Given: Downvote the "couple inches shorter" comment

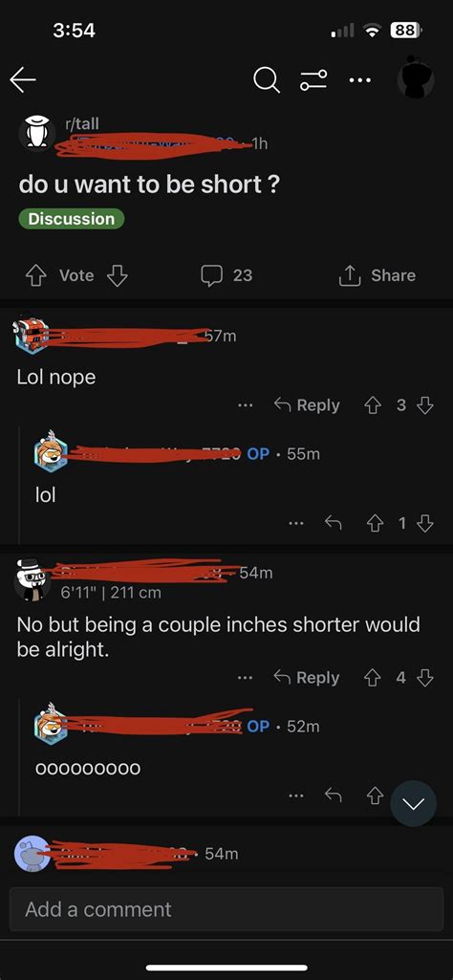Looking at the screenshot, I should point(425,678).
